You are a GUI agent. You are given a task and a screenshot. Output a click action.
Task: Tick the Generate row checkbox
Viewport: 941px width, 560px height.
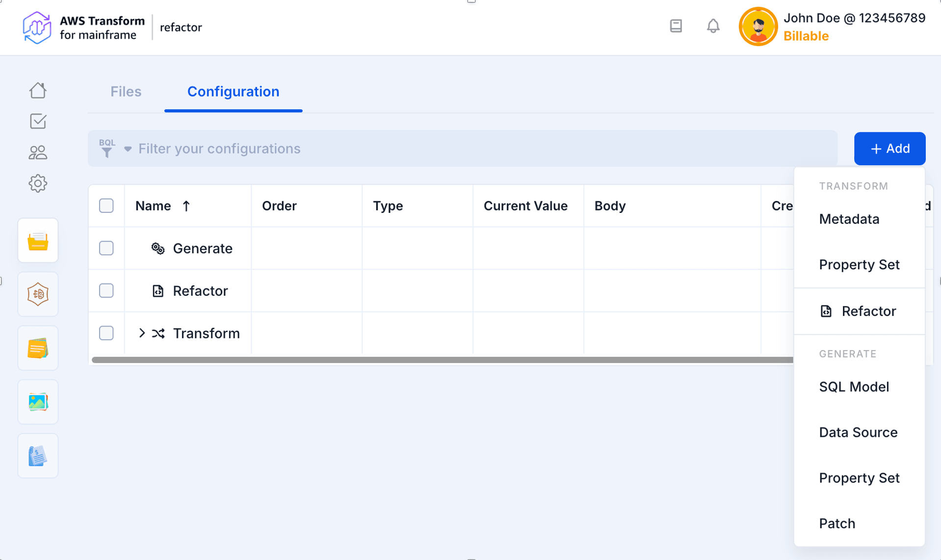106,248
